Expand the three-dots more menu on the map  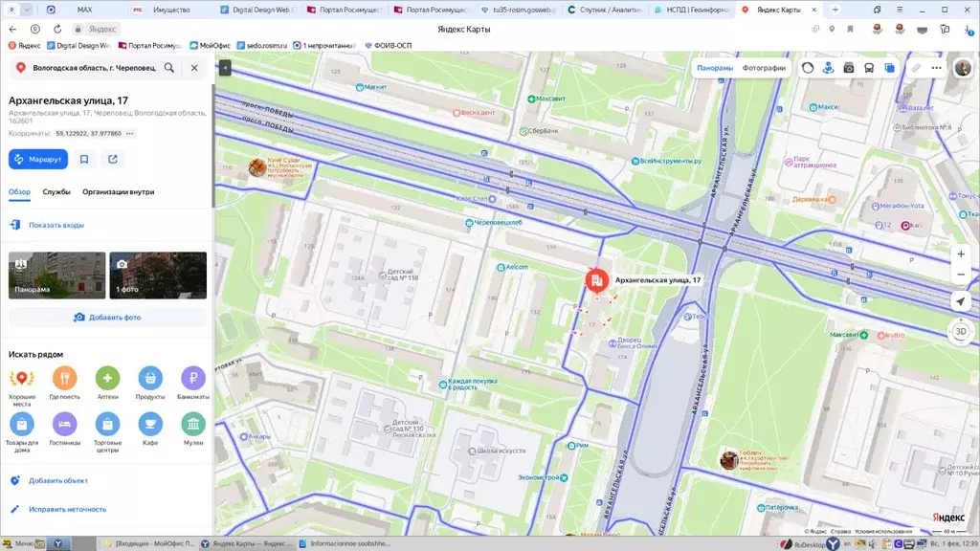click(936, 68)
